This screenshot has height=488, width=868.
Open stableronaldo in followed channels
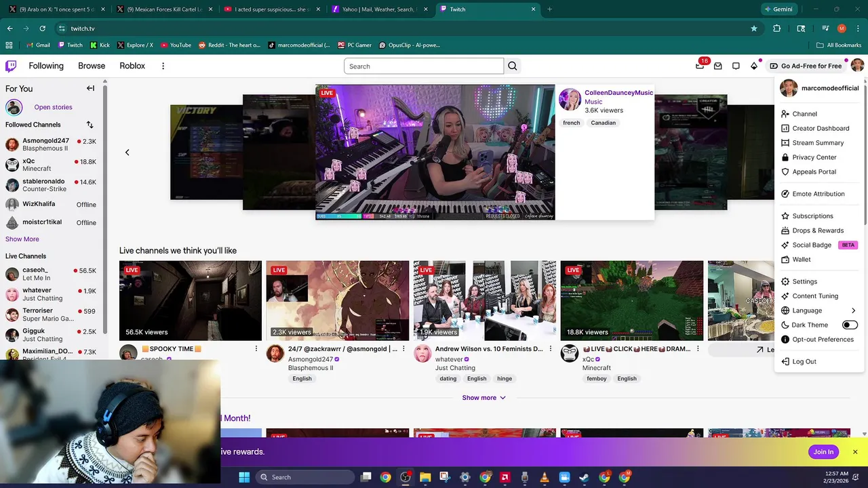pos(51,185)
